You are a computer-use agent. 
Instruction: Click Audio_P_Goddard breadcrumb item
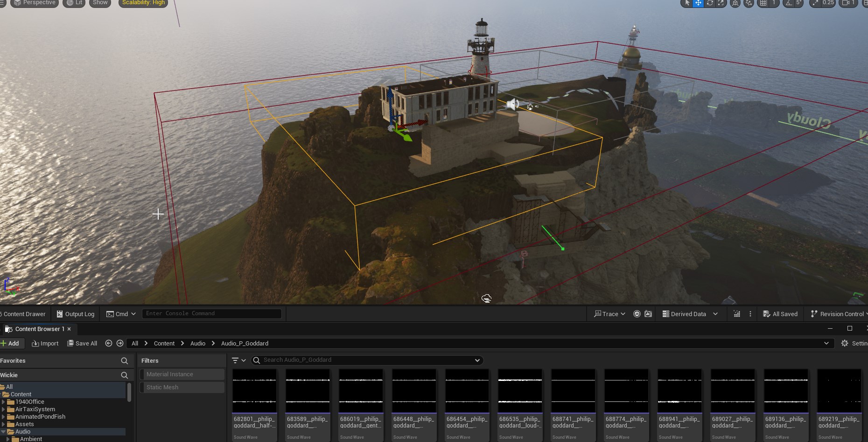(x=245, y=343)
